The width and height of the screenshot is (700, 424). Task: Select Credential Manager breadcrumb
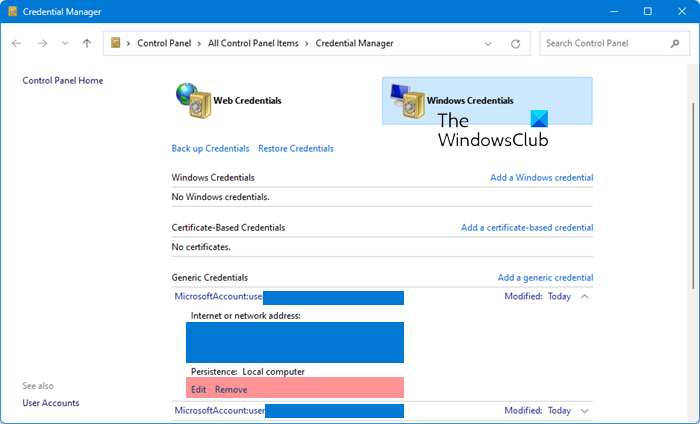(354, 43)
